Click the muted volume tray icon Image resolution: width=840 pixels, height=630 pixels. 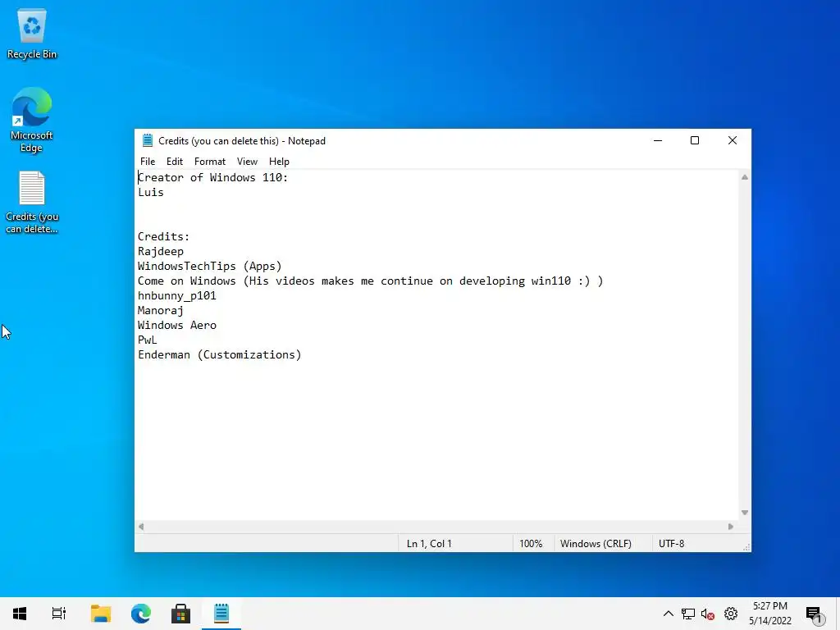(708, 614)
